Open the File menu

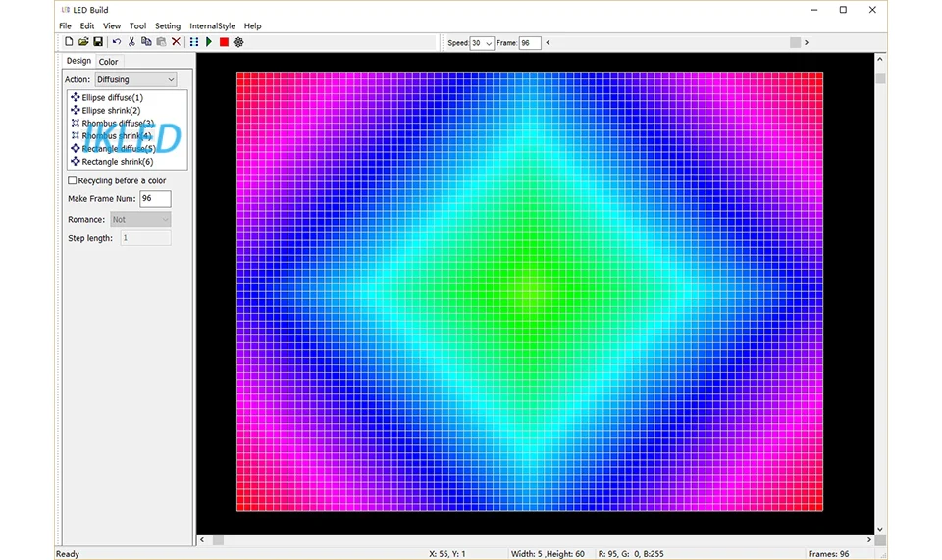coord(65,26)
